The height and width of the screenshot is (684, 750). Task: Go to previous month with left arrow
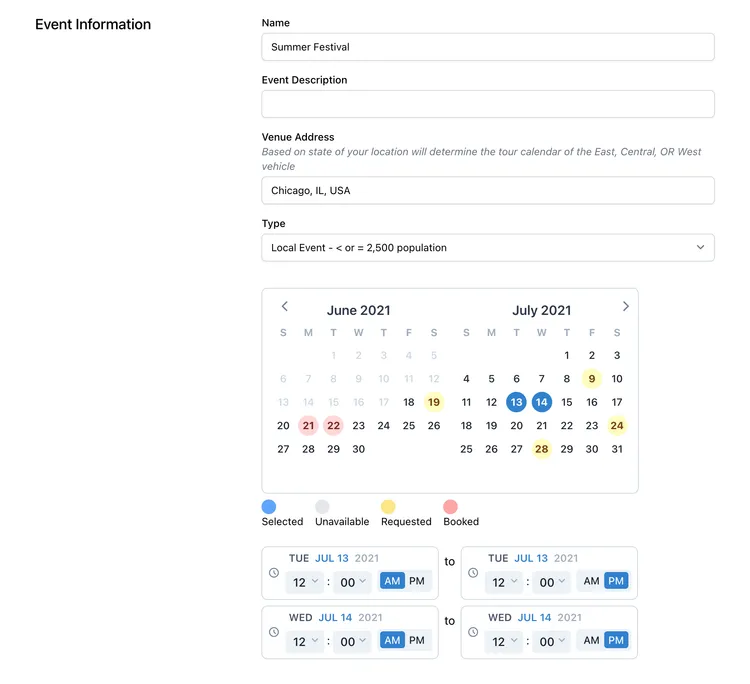pos(285,306)
